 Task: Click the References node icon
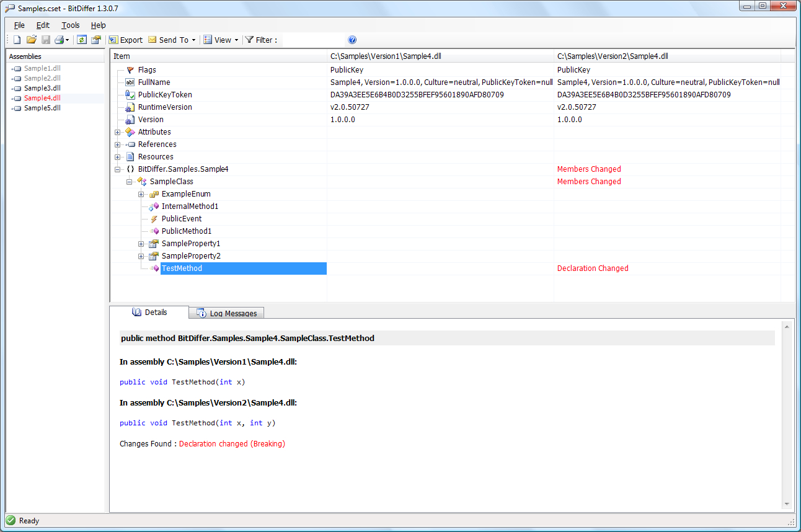click(130, 144)
